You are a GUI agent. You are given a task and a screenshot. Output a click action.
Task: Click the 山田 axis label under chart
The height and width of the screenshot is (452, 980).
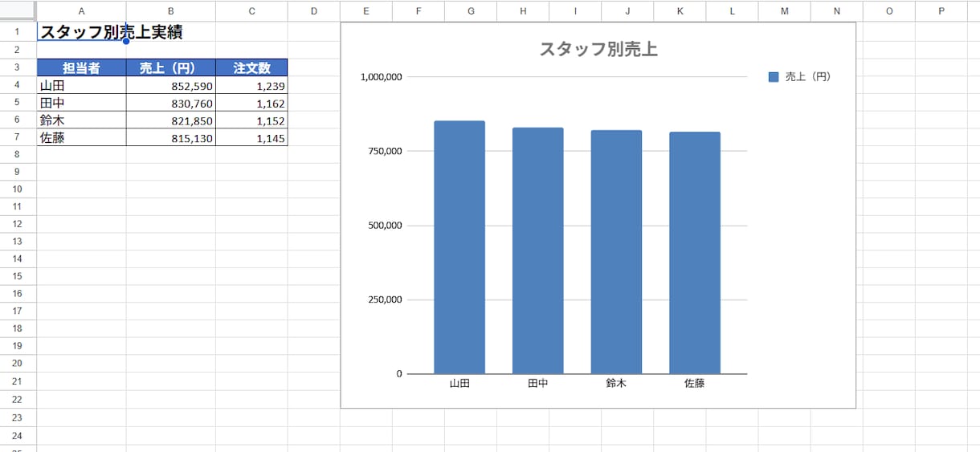[x=459, y=384]
